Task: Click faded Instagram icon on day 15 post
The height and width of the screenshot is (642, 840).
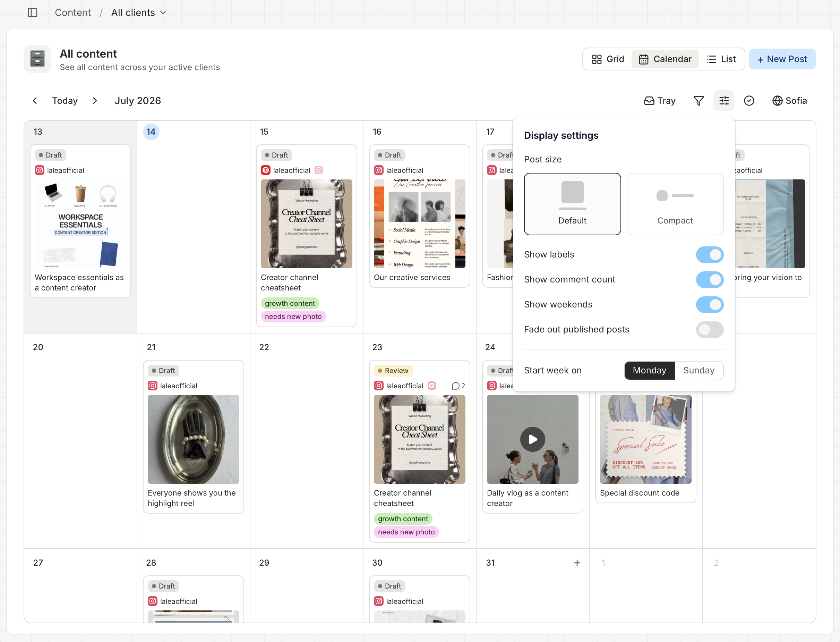Action: click(x=319, y=170)
